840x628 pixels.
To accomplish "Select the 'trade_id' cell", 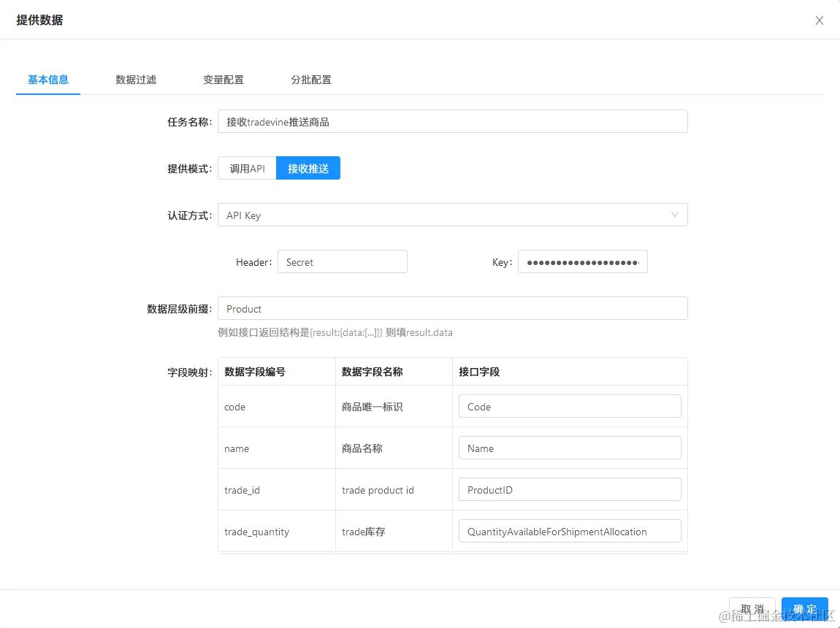I will pos(277,489).
